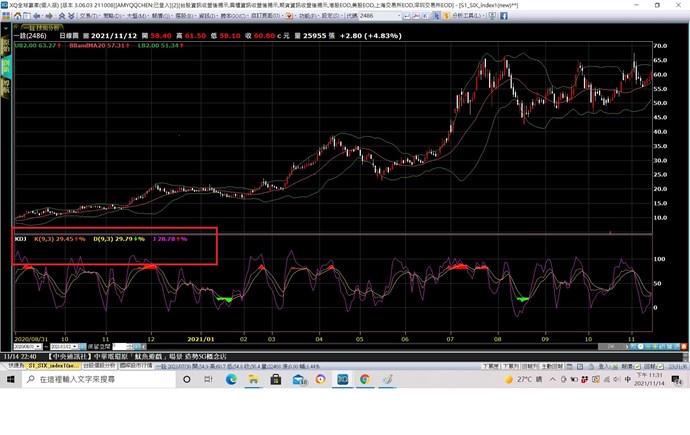This screenshot has width=690, height=435.
Task: Click the XQ application icon in title bar
Action: [x=6, y=5]
